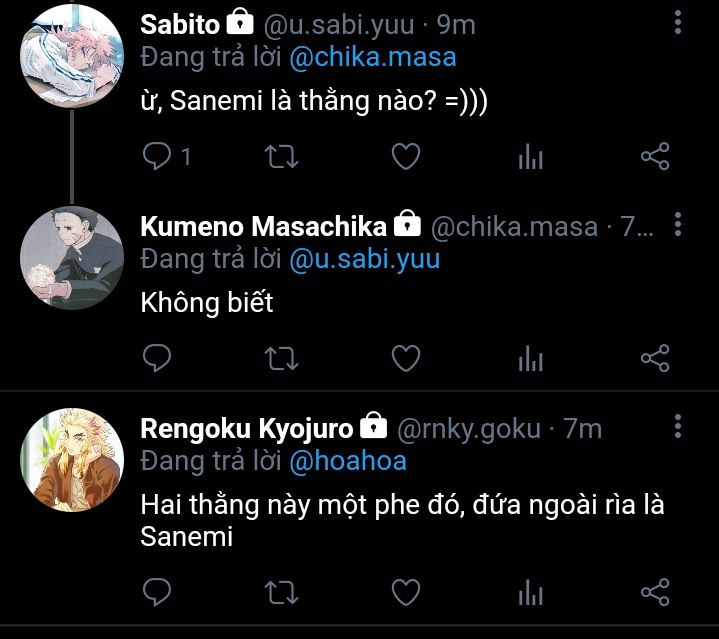
Task: Open more options on Rengoku Kyojuro's tweet
Action: tap(679, 427)
